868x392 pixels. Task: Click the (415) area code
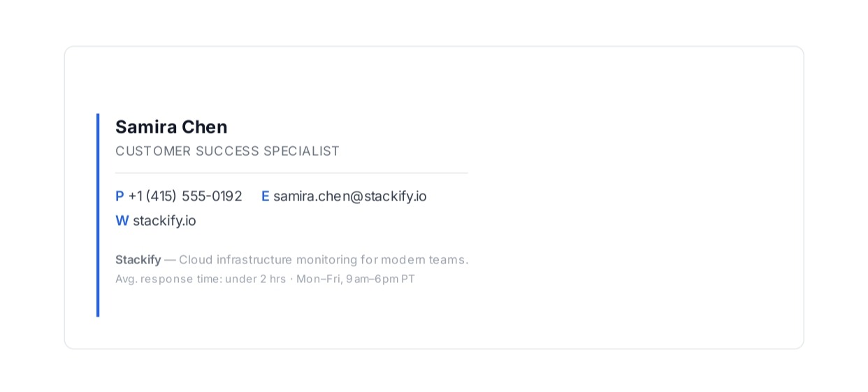(x=161, y=196)
